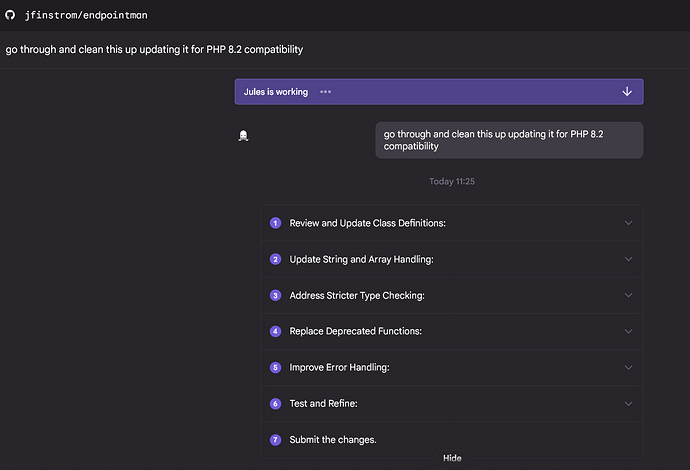
Task: Expand Replace Deprecated Functions chevron
Action: click(x=628, y=331)
